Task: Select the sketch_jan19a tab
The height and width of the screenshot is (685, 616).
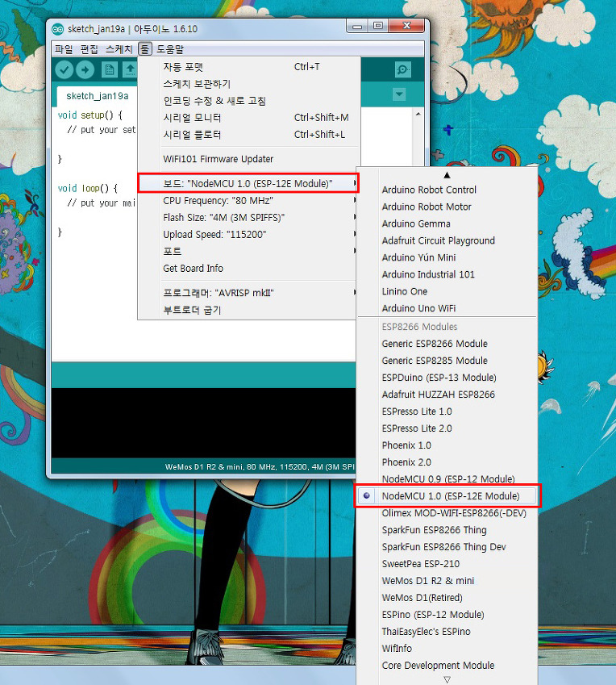Action: pyautogui.click(x=98, y=96)
